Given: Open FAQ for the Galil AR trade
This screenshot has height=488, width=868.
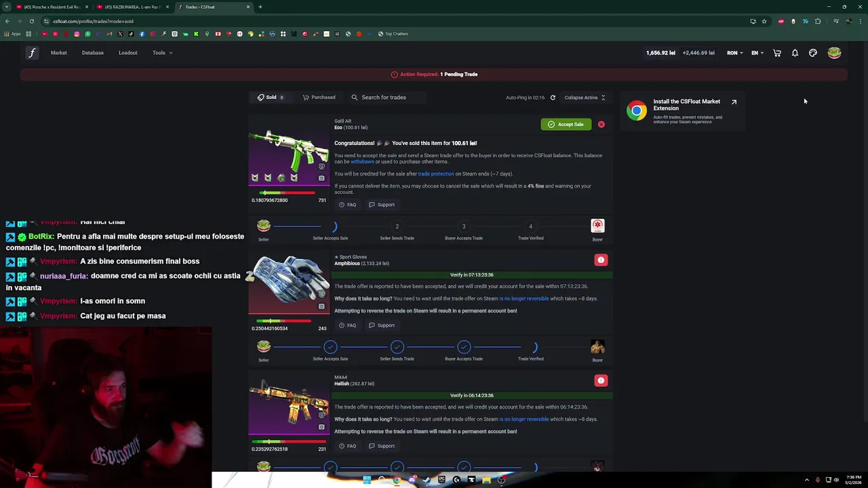Looking at the screenshot, I should click(347, 205).
